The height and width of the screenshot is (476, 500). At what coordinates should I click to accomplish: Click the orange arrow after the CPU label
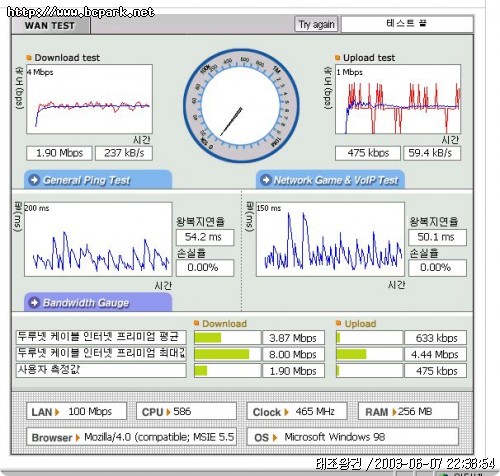tap(168, 412)
